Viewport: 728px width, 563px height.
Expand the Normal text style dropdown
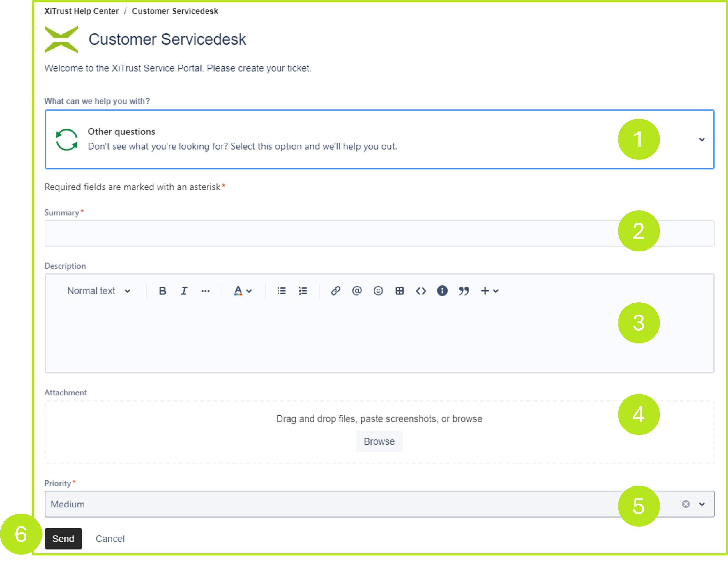(99, 291)
